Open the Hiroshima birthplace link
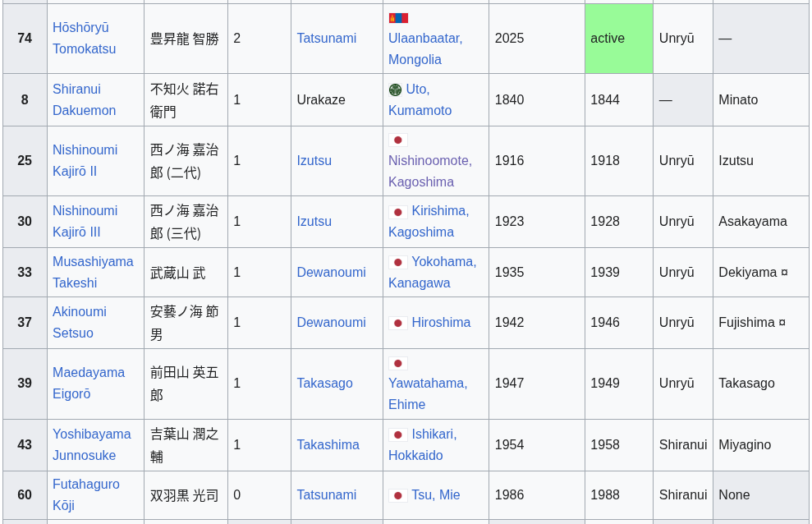The height and width of the screenshot is (524, 812). (441, 322)
